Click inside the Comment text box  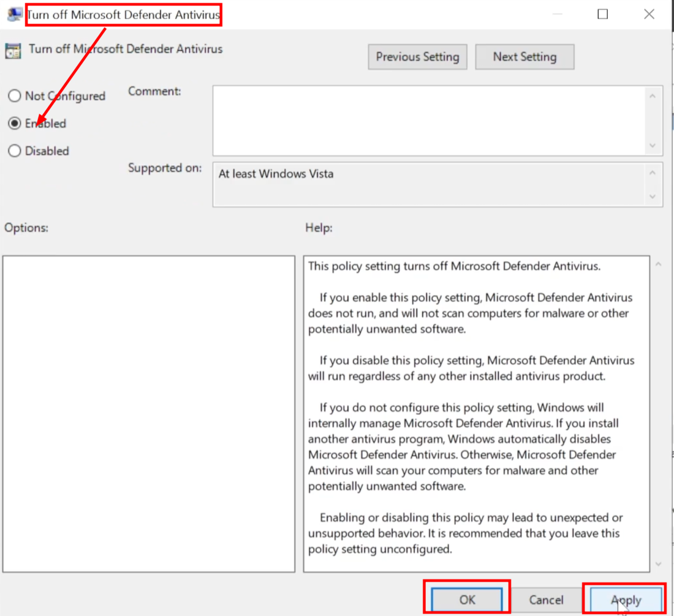click(x=429, y=120)
